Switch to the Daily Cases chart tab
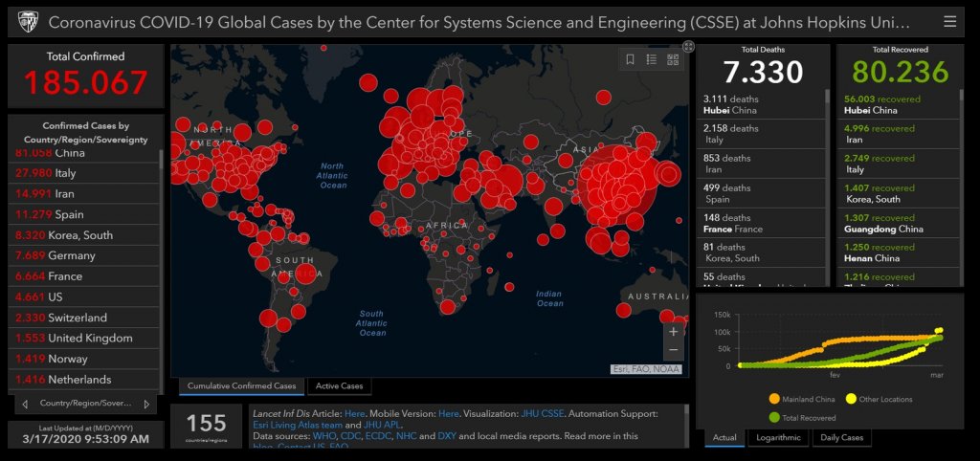The image size is (980, 461). (842, 437)
